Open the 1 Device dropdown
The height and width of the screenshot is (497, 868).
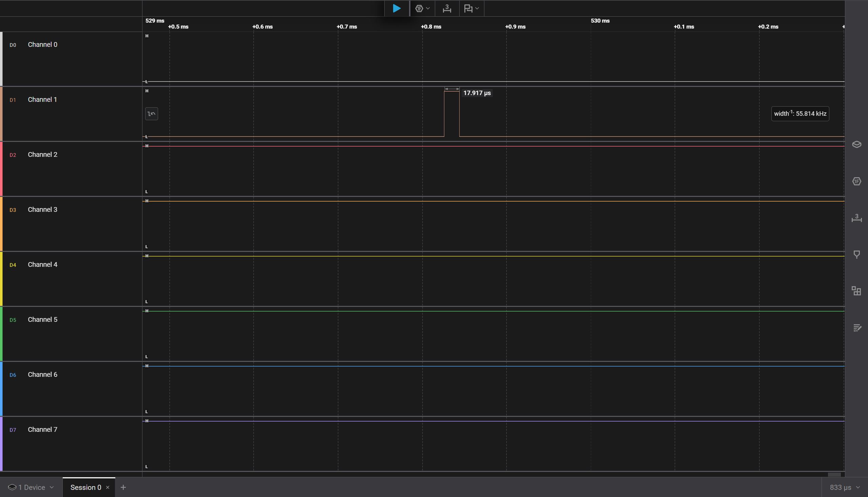(31, 487)
